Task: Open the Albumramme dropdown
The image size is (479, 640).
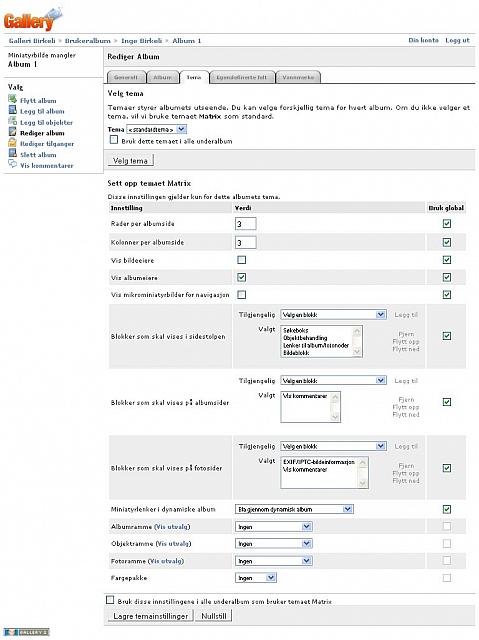Action: (x=274, y=527)
